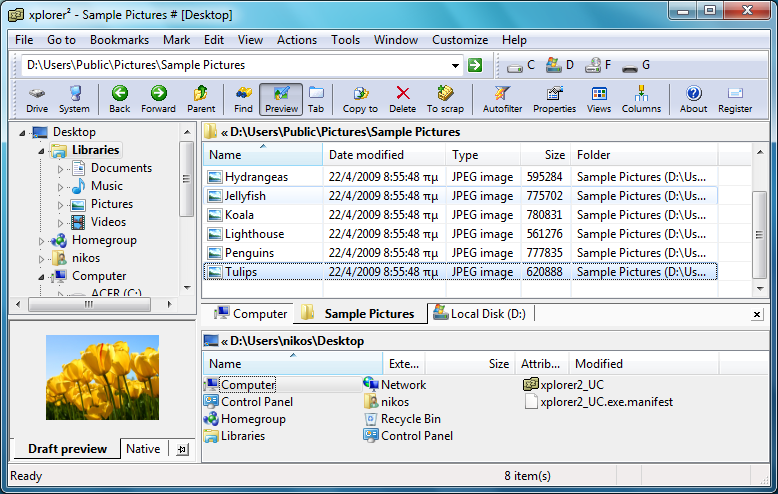
Task: Collapse the Desktop tree node
Action: click(x=22, y=133)
